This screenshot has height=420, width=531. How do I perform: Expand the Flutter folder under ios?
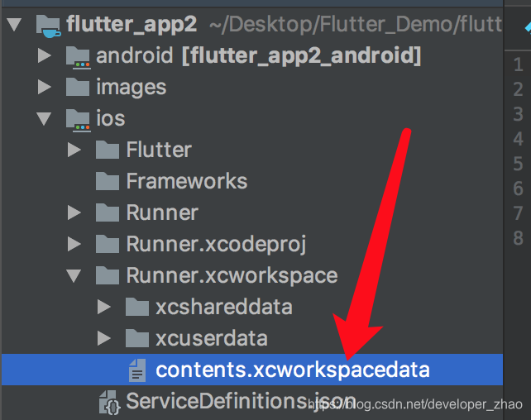click(74, 150)
